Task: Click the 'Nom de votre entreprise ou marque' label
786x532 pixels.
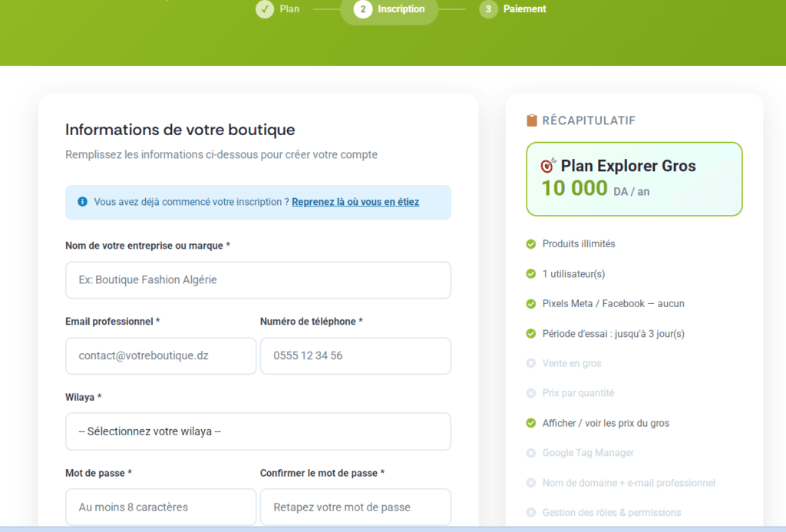Action: (147, 246)
